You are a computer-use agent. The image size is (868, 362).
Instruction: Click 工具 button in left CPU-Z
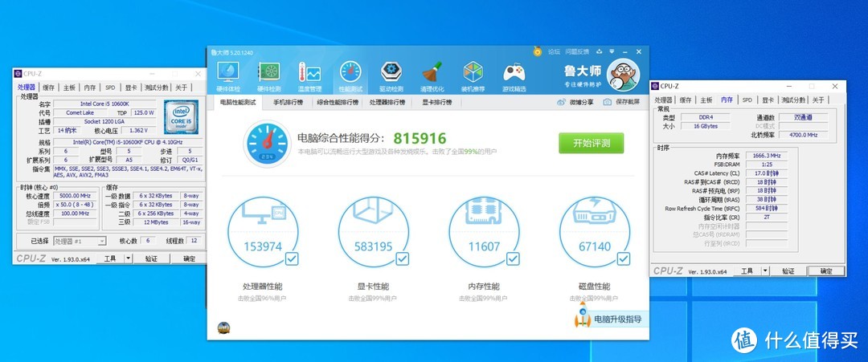tap(110, 258)
